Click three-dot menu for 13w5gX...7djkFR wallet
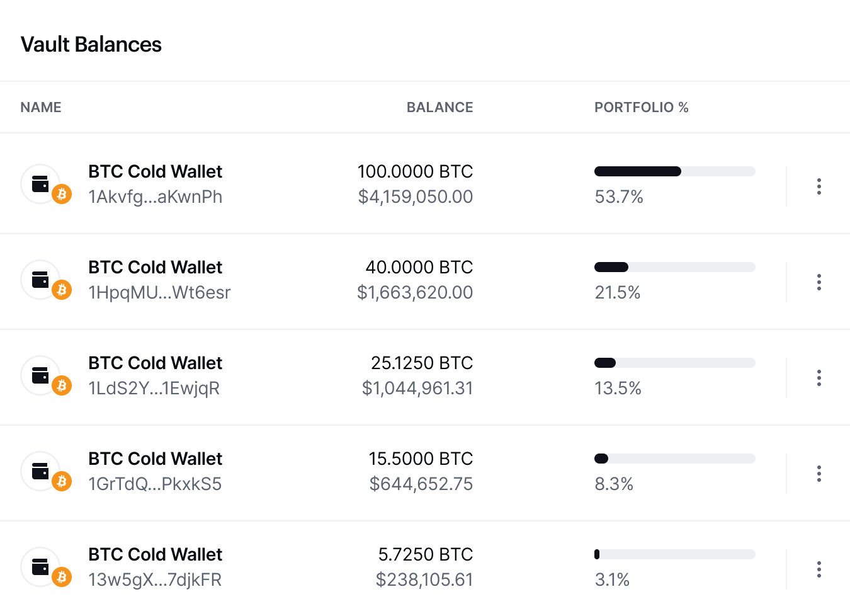 [x=819, y=569]
